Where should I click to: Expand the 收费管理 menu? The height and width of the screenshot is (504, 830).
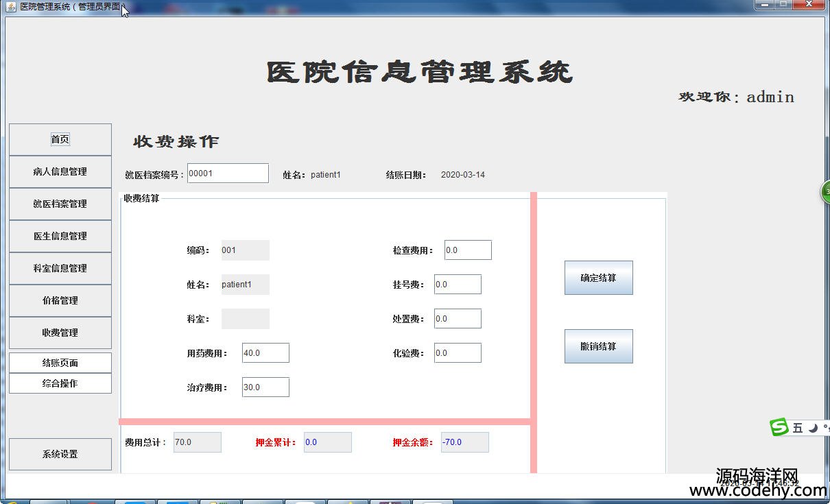[60, 333]
